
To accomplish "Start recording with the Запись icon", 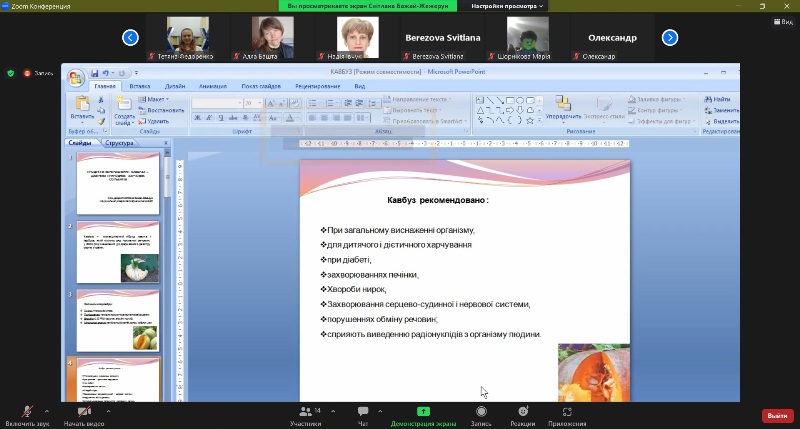I will tap(482, 412).
